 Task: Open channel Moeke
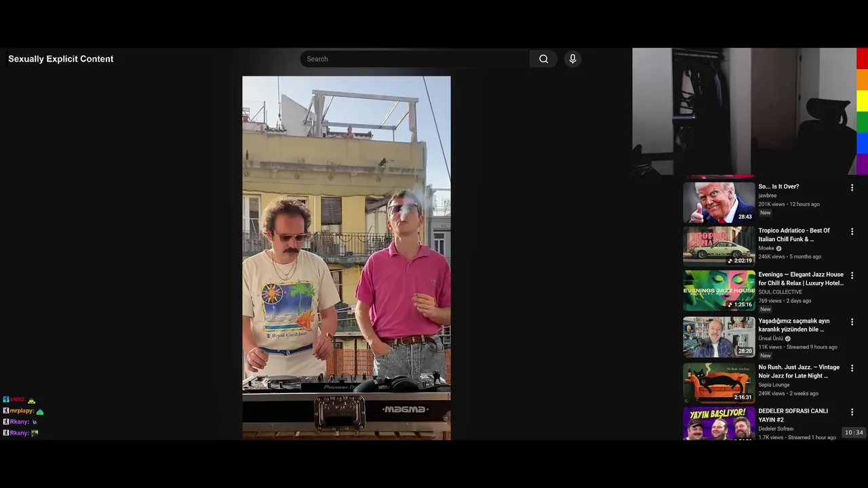point(766,248)
